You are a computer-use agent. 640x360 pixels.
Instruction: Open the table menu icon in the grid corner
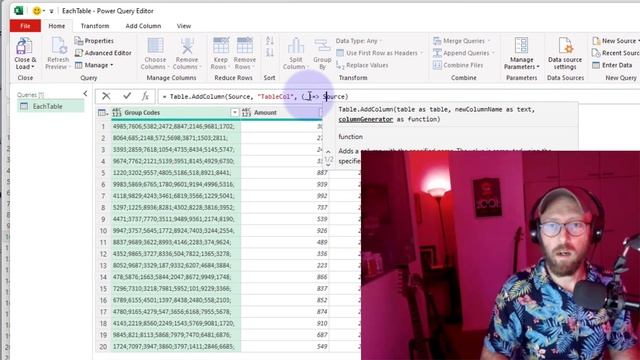(102, 113)
